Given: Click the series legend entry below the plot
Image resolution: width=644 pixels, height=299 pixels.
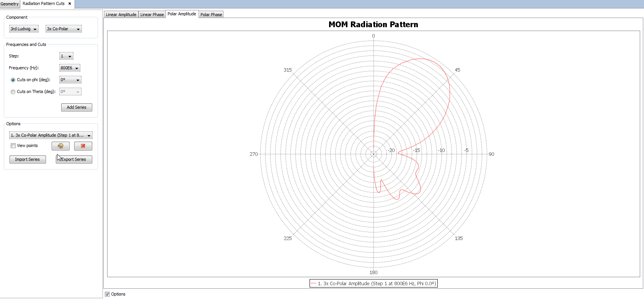Looking at the screenshot, I should pyautogui.click(x=373, y=283).
